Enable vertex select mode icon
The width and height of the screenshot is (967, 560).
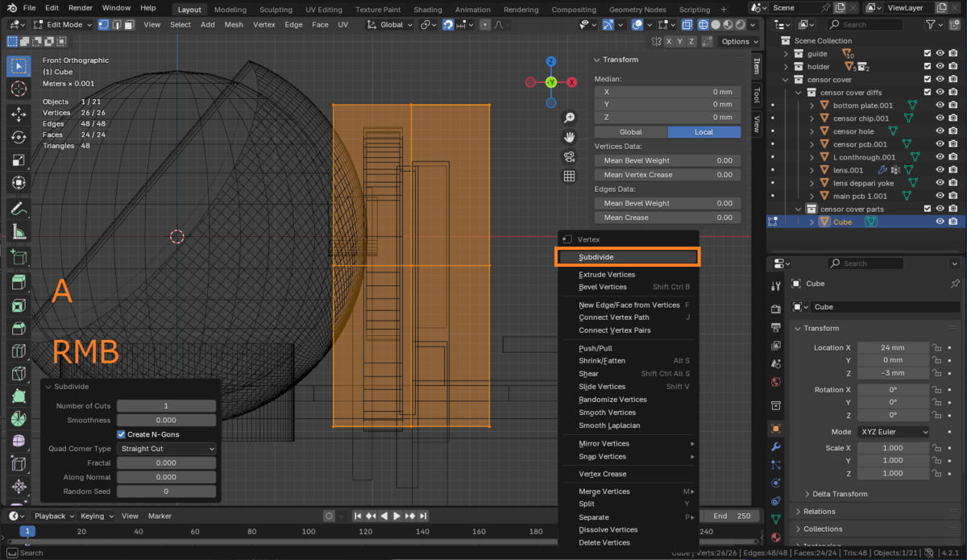coord(103,24)
